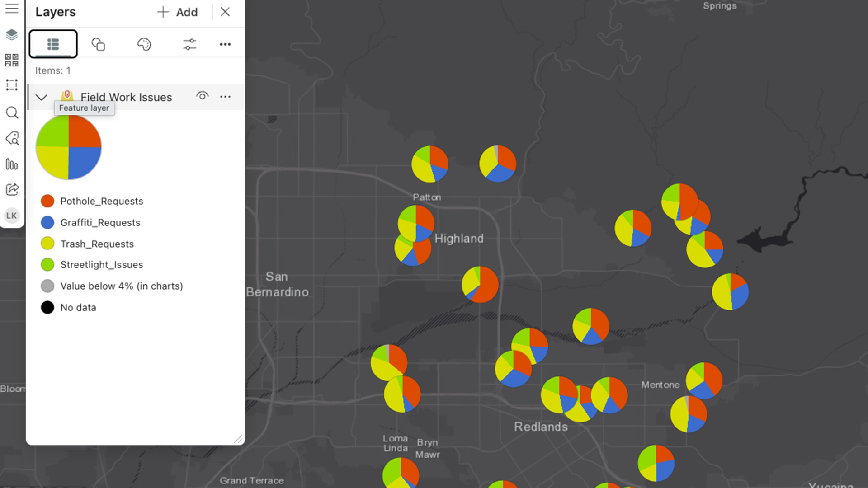
Task: Switch to the grouping shapes tab
Action: pyautogui.click(x=98, y=44)
